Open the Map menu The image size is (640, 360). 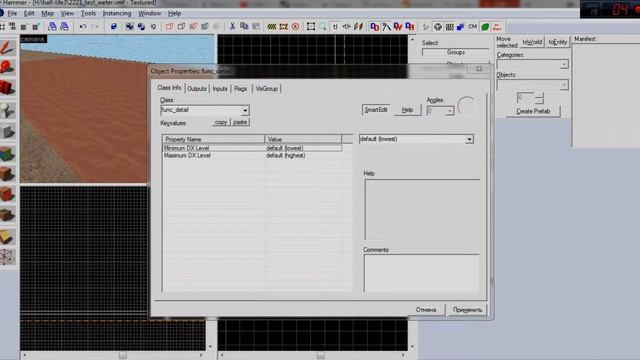click(47, 13)
